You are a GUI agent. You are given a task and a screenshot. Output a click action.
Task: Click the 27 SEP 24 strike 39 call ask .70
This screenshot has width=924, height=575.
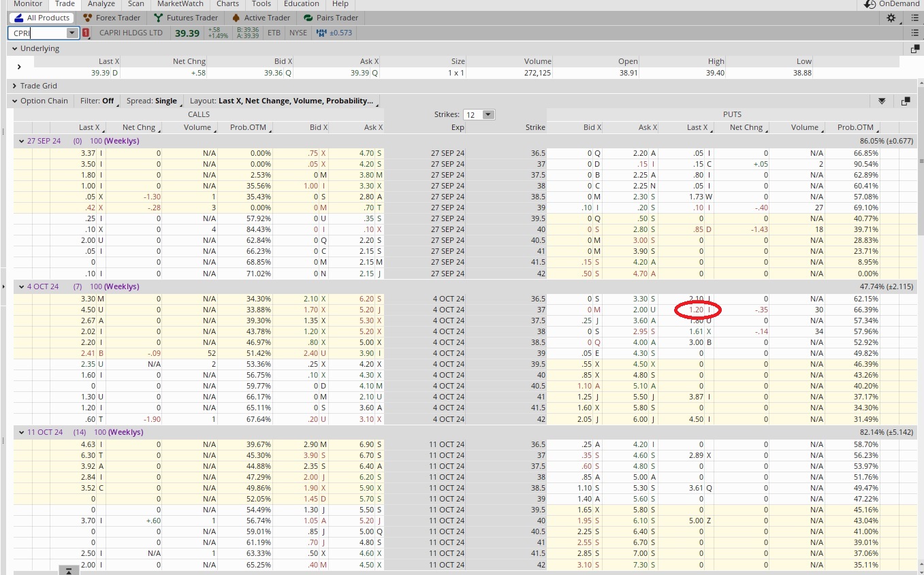pyautogui.click(x=370, y=208)
